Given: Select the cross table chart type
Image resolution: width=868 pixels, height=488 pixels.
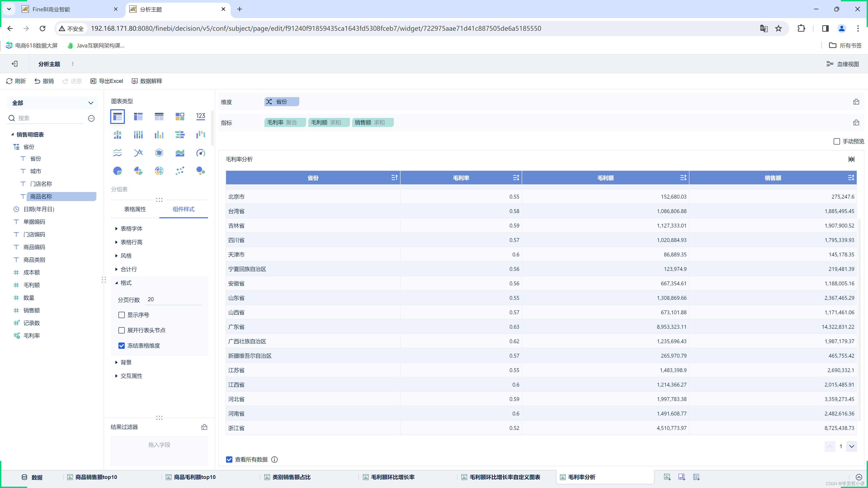Looking at the screenshot, I should click(138, 117).
